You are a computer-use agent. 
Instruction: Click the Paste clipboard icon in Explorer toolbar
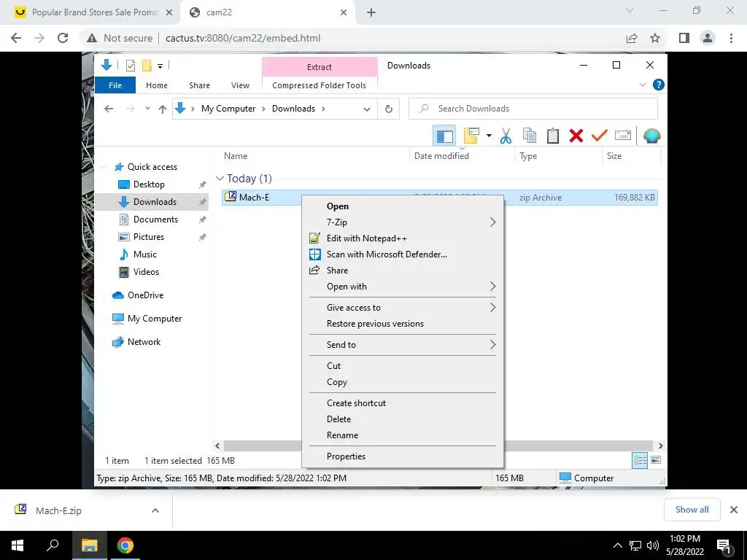click(x=553, y=136)
